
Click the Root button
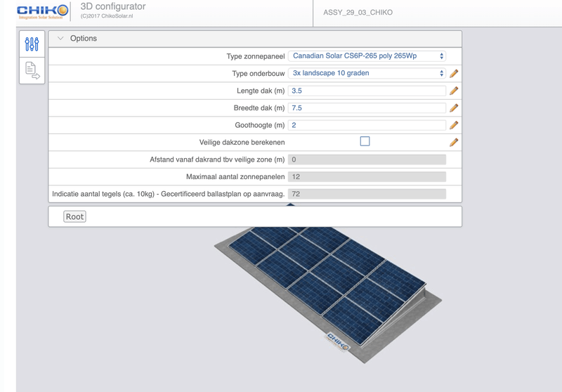click(x=74, y=216)
